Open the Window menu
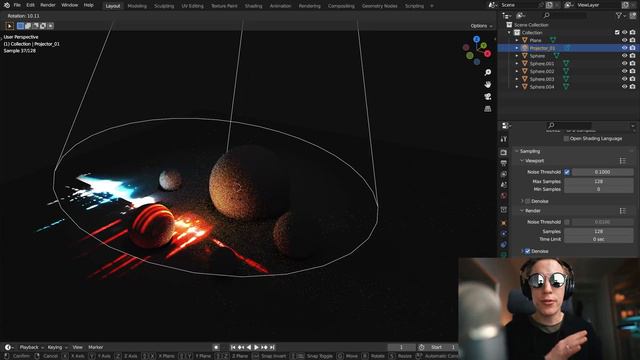The height and width of the screenshot is (360, 640). [69, 5]
